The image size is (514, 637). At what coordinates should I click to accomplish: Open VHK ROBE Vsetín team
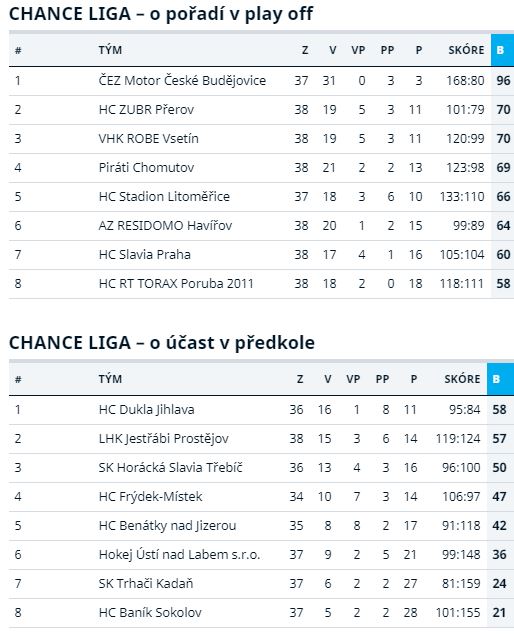(148, 139)
